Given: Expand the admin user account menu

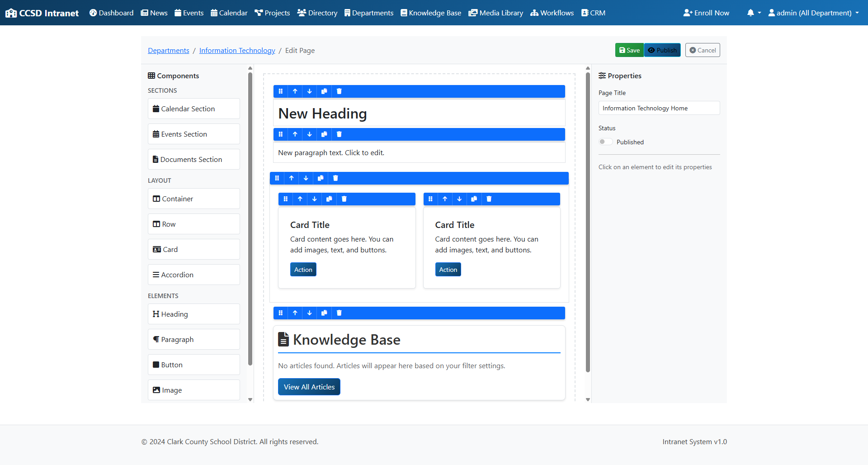Looking at the screenshot, I should (813, 13).
